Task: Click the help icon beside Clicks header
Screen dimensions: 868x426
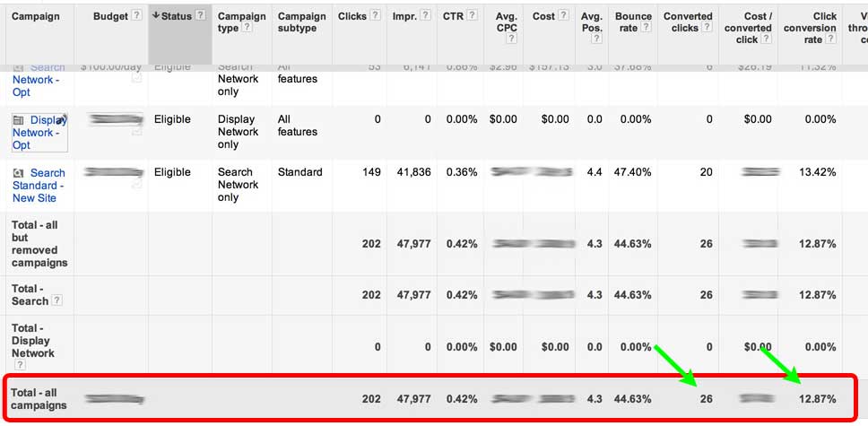Action: click(375, 16)
